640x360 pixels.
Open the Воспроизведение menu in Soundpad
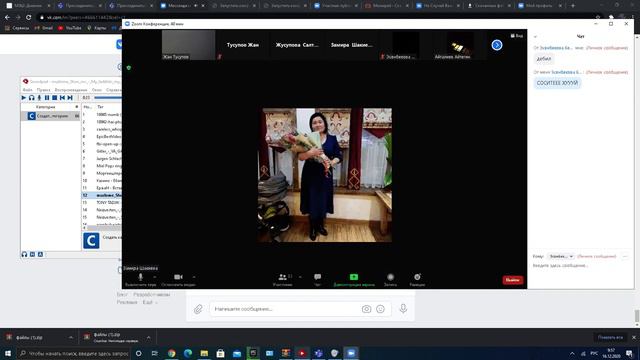71,90
